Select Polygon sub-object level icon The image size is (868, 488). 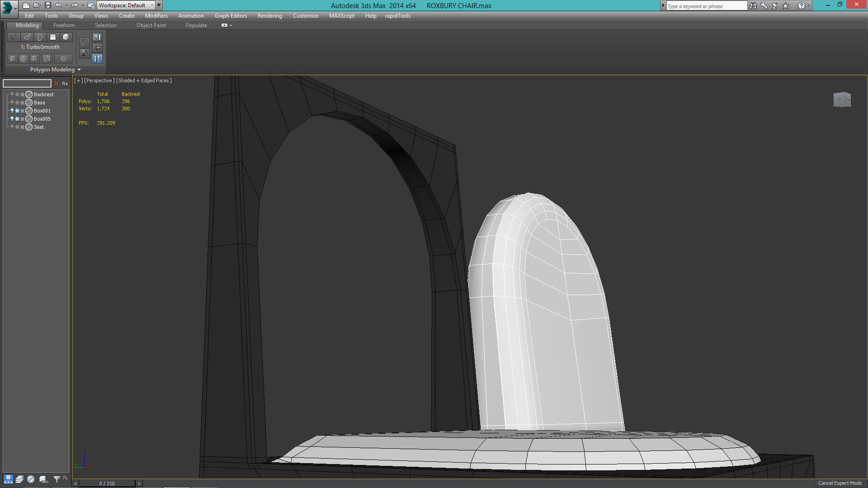click(53, 37)
